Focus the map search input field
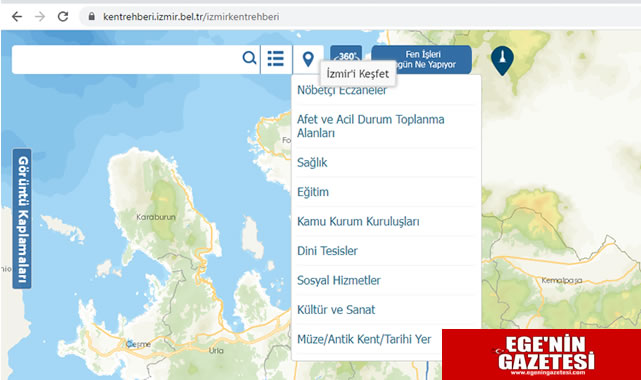Screen dimensions: 641x380 click(127, 59)
